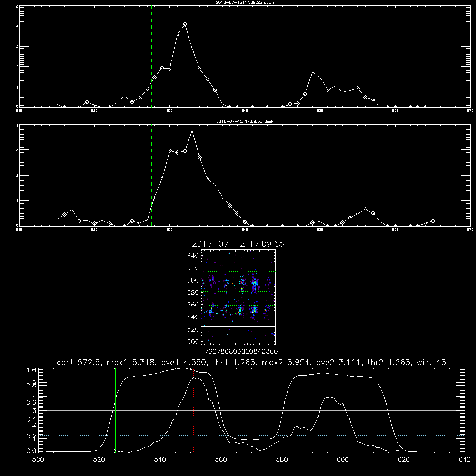Click the green vertical line near 614 in the bottom plot
476x476 pixels.
(x=385, y=410)
